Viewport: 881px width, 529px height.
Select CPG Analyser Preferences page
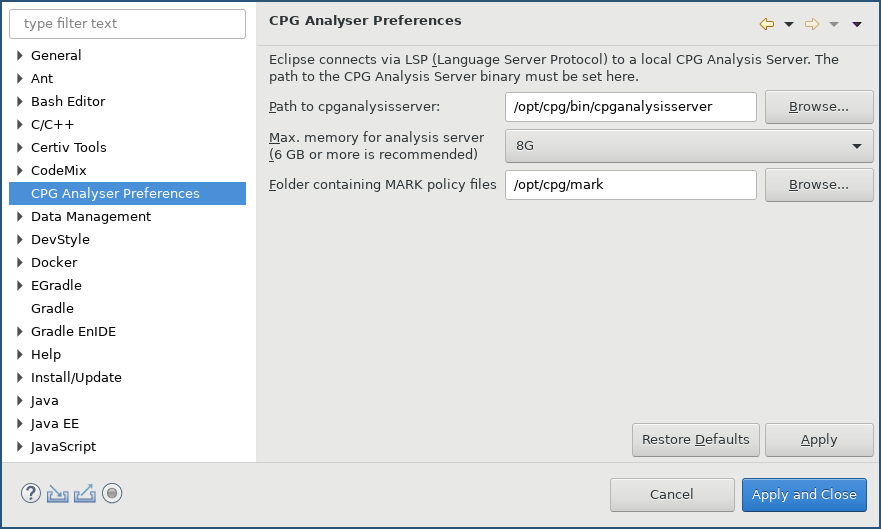click(x=115, y=194)
